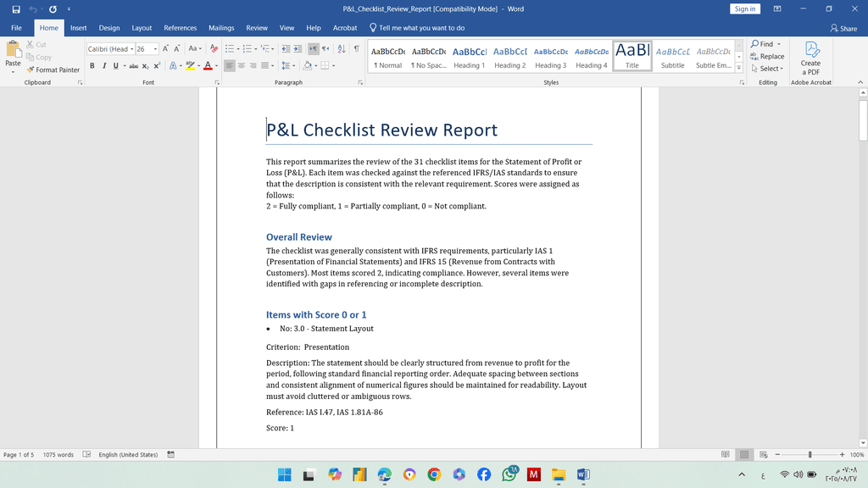This screenshot has height=488, width=868.
Task: Apply yellow text highlight color
Action: (x=190, y=66)
